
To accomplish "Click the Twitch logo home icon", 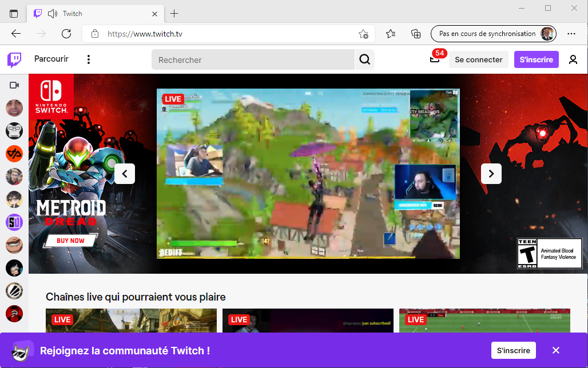I will tap(14, 59).
